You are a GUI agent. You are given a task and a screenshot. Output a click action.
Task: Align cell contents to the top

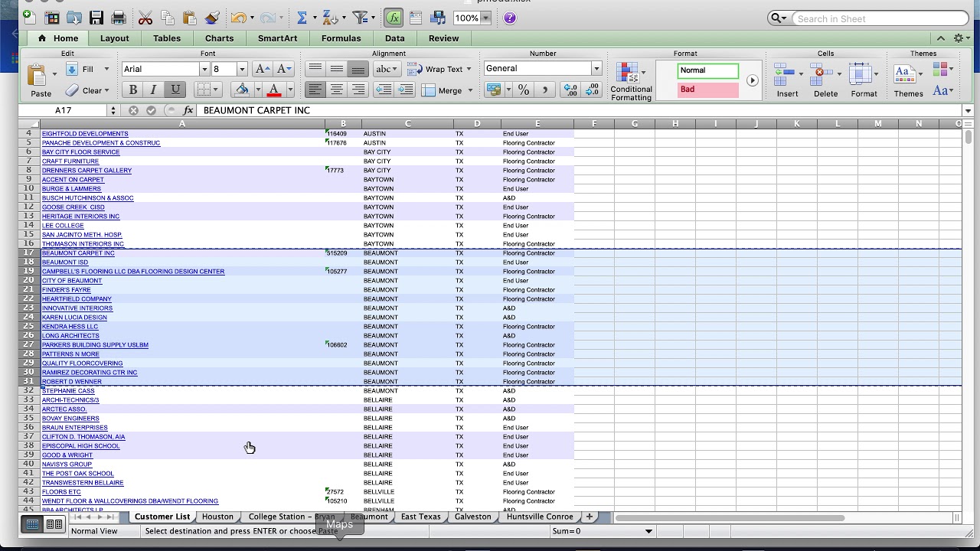(x=315, y=69)
